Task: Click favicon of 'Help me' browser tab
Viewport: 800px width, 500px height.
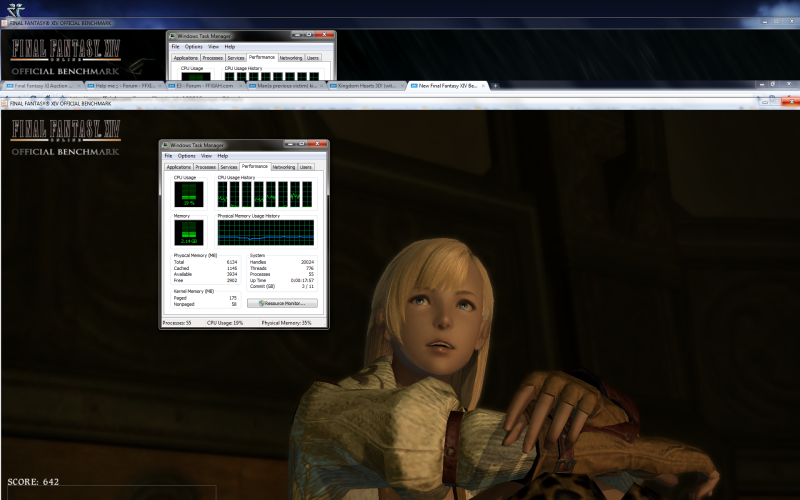Action: tap(91, 86)
